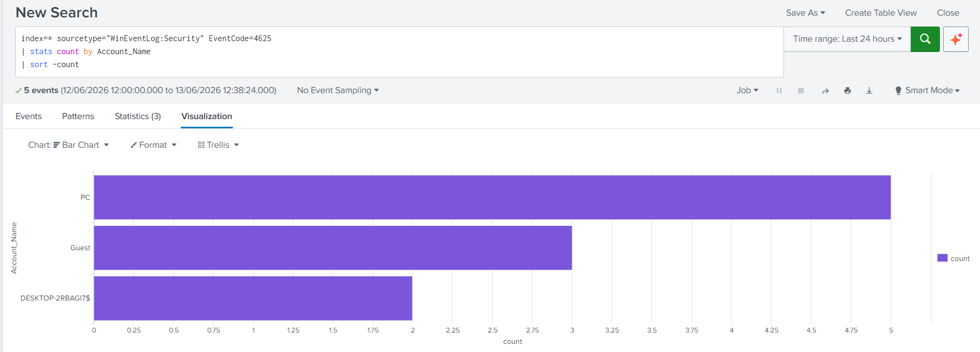Export results with download icon
The image size is (980, 352).
click(869, 90)
